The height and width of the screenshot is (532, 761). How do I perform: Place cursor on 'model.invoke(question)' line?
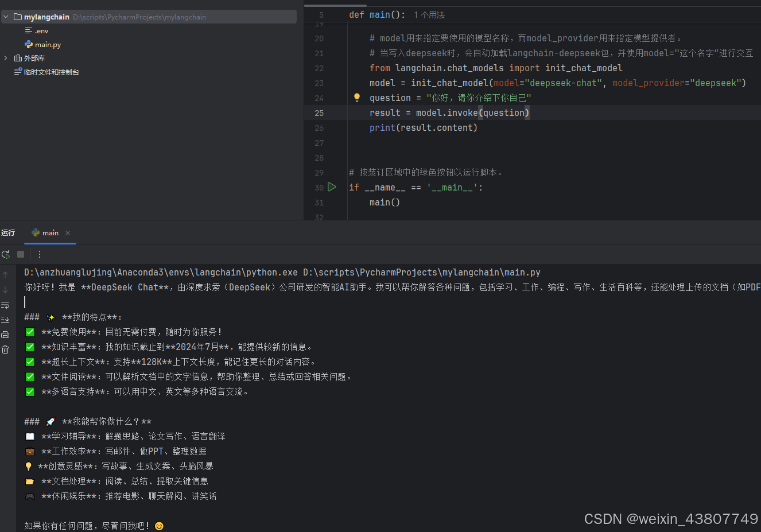[449, 113]
